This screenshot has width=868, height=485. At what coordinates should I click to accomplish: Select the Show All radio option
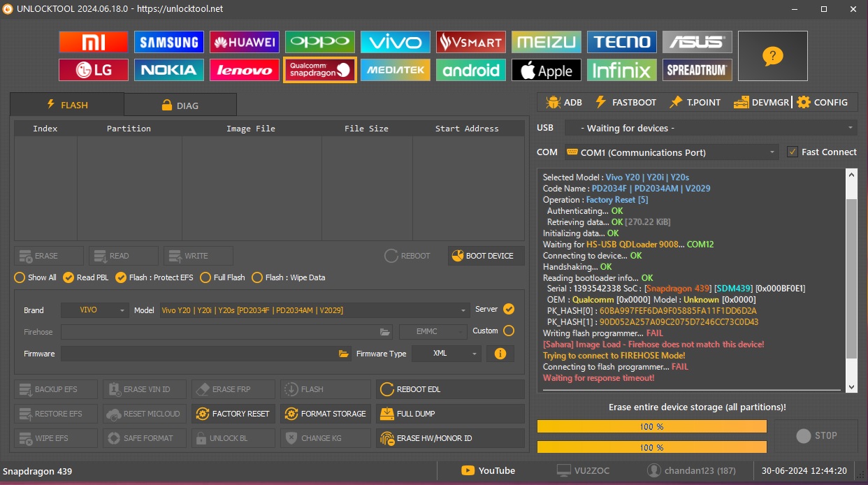tap(36, 277)
